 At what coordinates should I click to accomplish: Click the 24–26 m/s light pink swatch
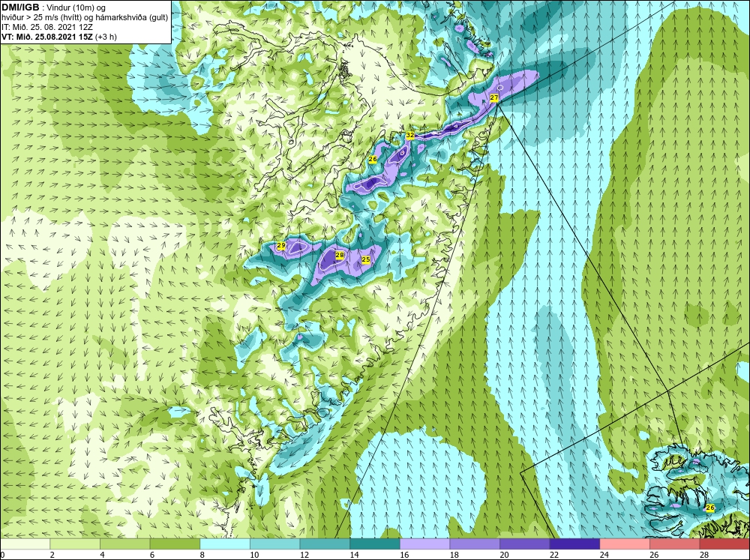[x=625, y=544]
